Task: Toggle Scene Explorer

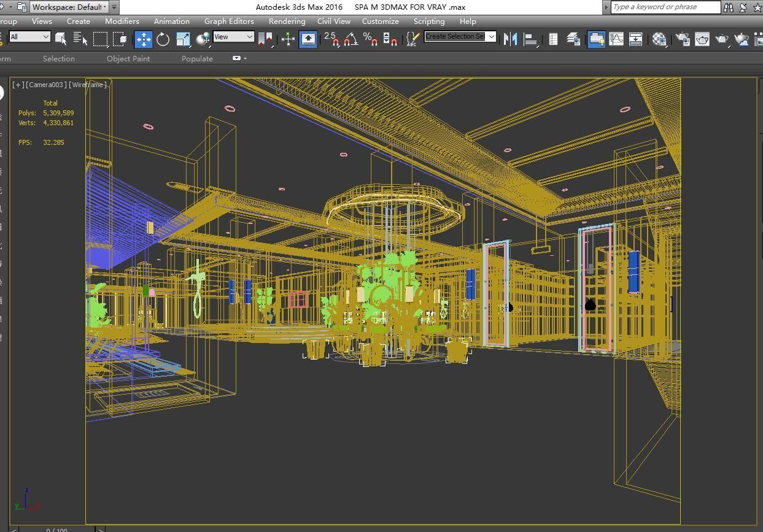Action: click(553, 39)
